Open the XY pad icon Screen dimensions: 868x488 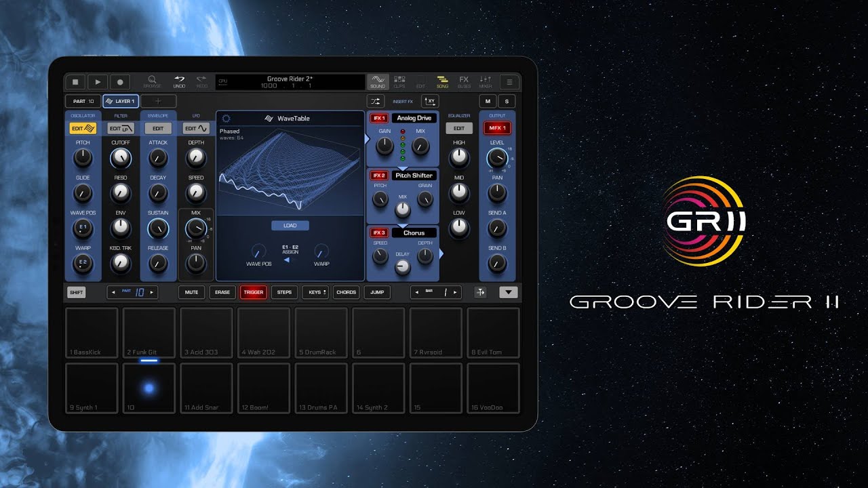coord(430,101)
